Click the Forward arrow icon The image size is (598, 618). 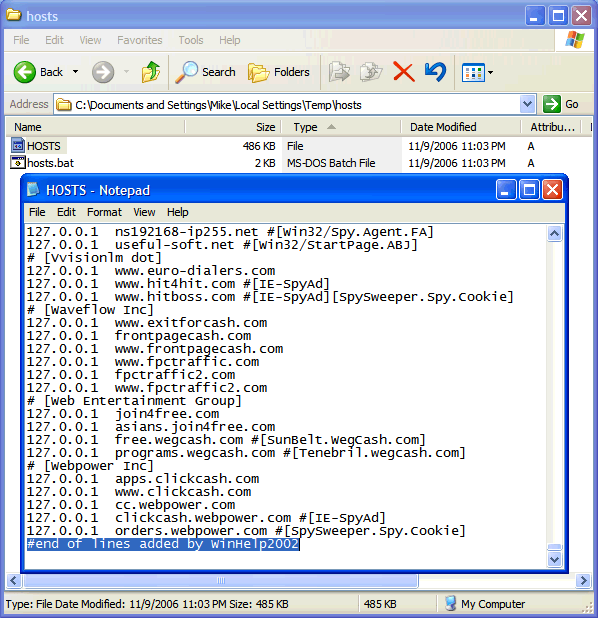pos(103,72)
